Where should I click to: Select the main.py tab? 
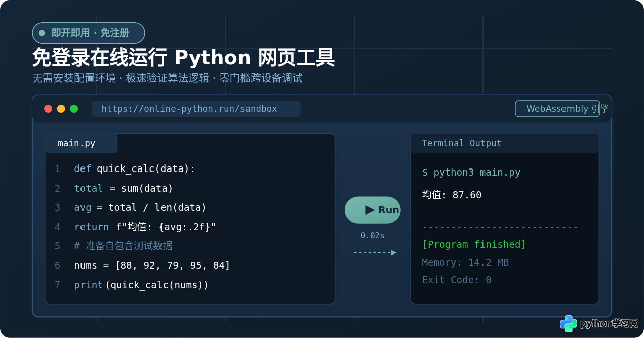point(81,143)
